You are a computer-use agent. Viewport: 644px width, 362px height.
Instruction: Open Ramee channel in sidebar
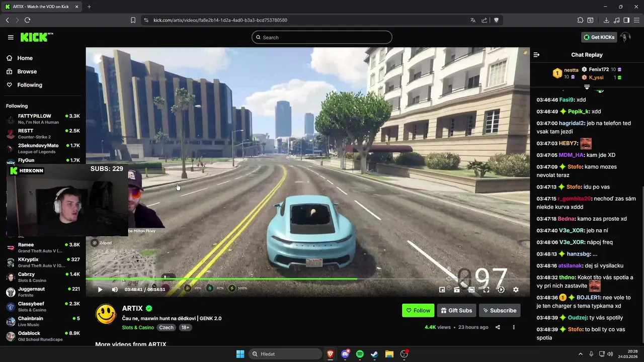43,247
